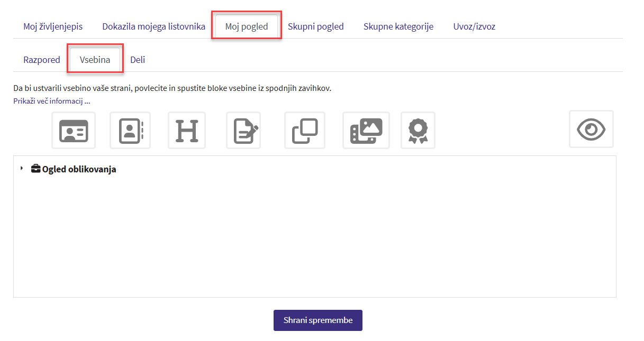644x341 pixels.
Task: Select the personal information ID card block icon
Action: pos(74,131)
